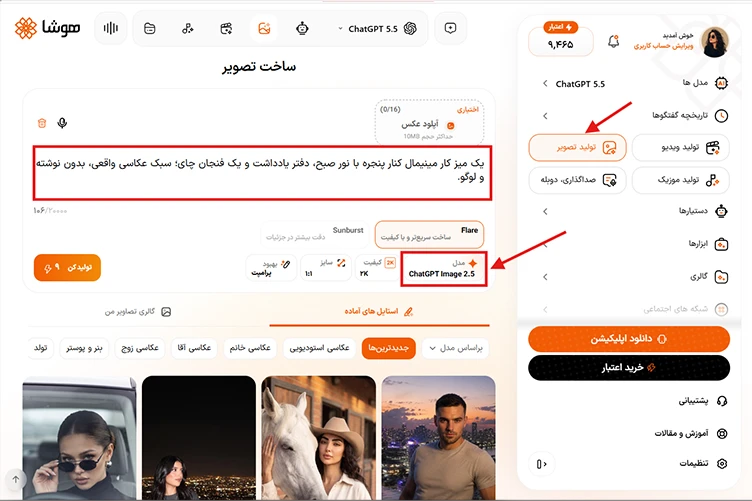
Task: Open the assistant robot icon in top toolbar
Action: [302, 29]
